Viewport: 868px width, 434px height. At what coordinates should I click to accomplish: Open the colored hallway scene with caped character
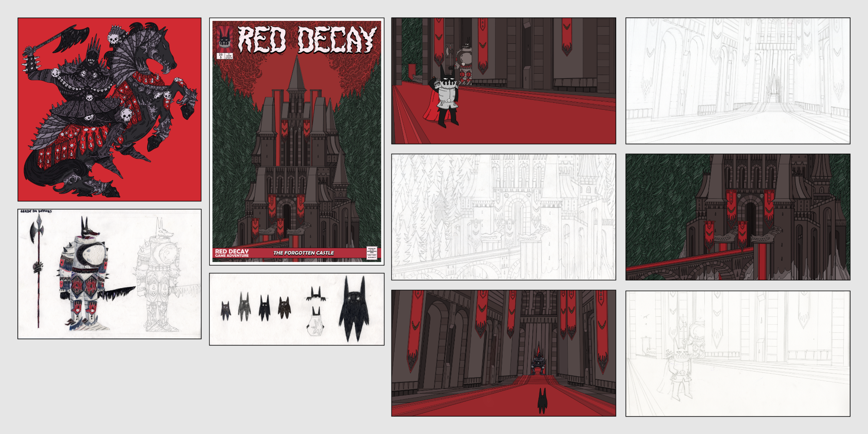point(503,81)
